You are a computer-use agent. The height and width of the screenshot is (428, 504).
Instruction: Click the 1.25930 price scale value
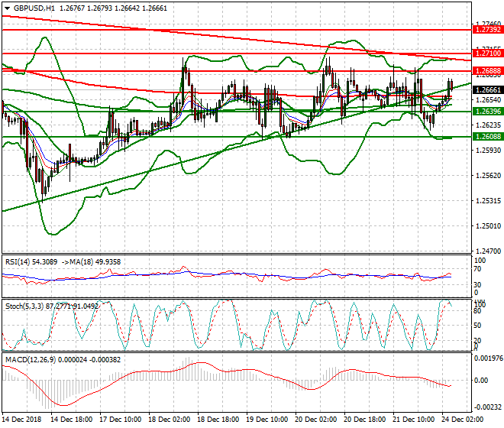coord(488,151)
